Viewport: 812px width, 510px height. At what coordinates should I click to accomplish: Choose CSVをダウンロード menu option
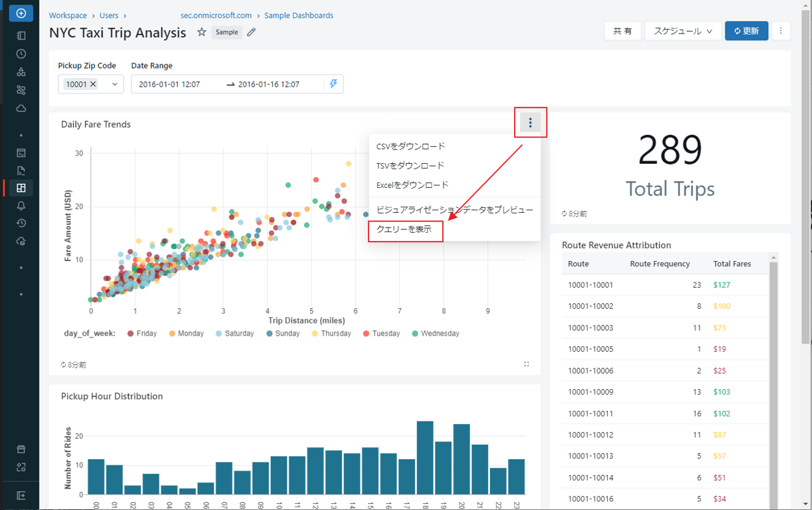(411, 146)
